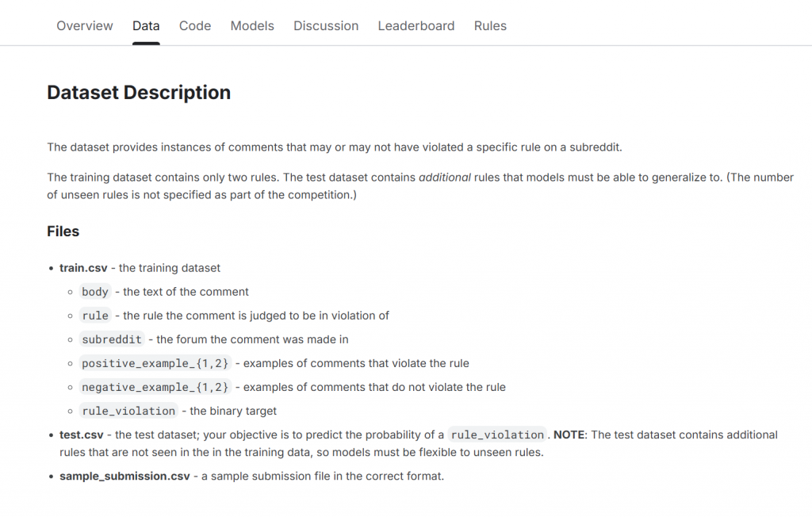Open the Models tab
812x517 pixels.
coord(252,26)
